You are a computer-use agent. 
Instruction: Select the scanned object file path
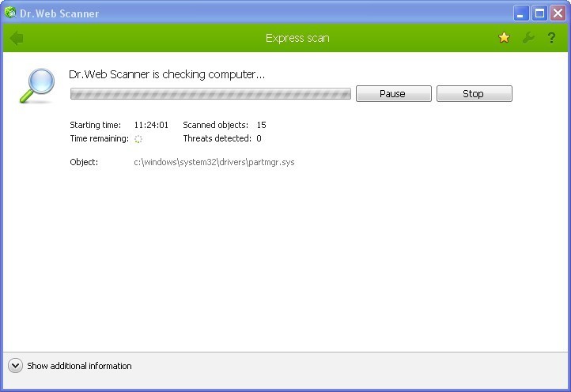[214, 162]
